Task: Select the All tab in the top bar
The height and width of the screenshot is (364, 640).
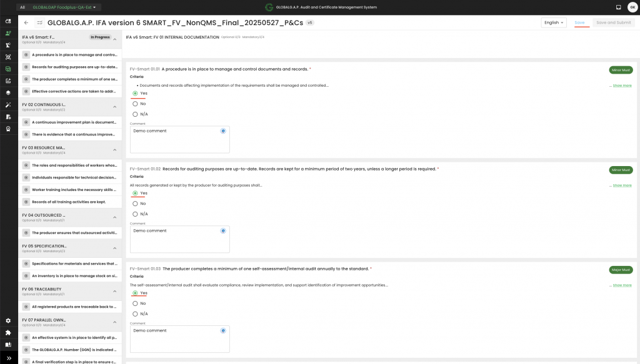Action: pos(22,7)
